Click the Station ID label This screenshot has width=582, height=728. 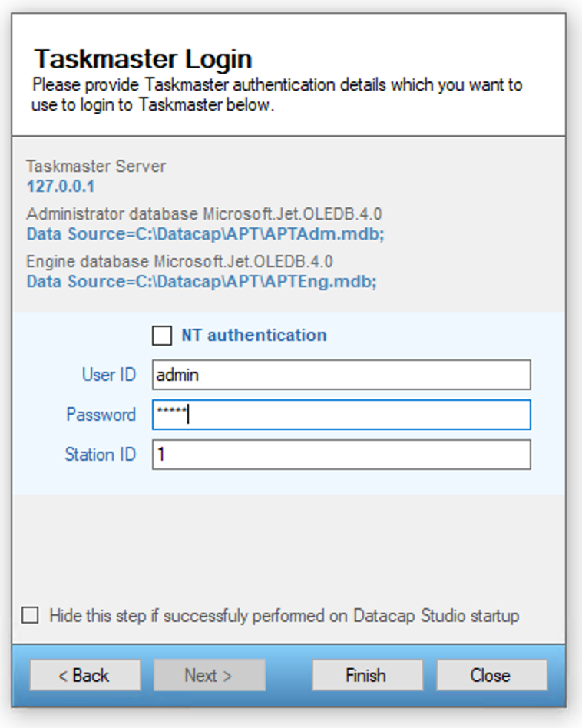point(100,455)
